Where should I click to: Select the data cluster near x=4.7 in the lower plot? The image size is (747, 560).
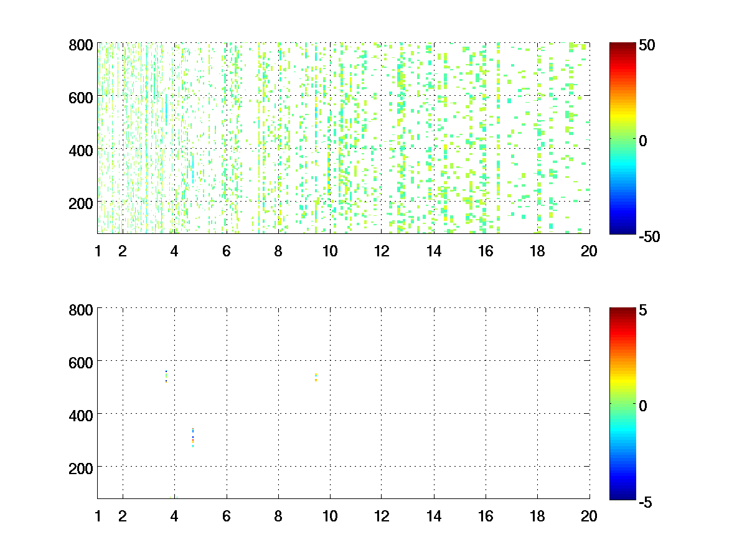click(x=193, y=437)
